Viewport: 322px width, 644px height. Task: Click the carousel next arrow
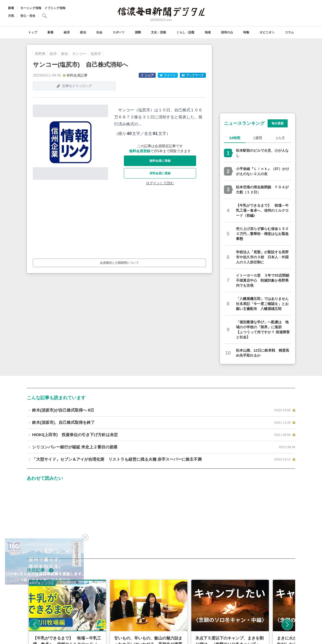point(287,624)
